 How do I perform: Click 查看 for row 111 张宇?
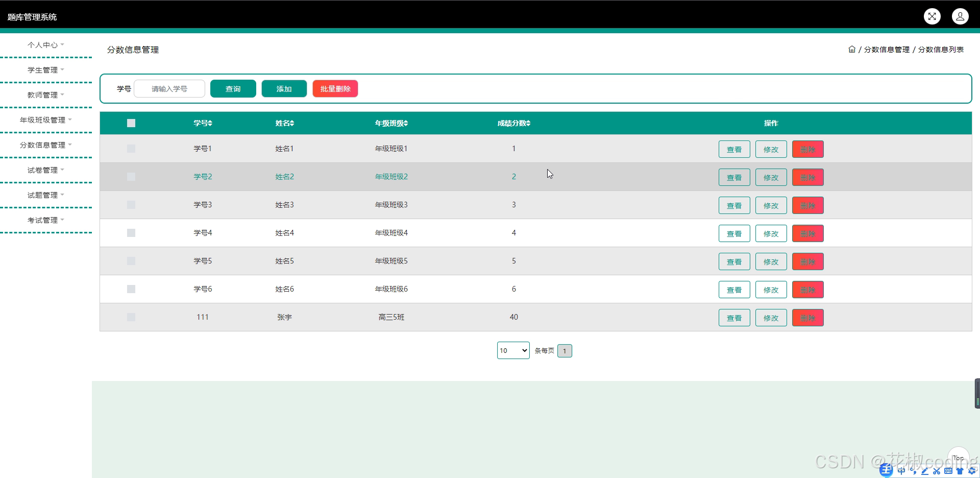734,318
